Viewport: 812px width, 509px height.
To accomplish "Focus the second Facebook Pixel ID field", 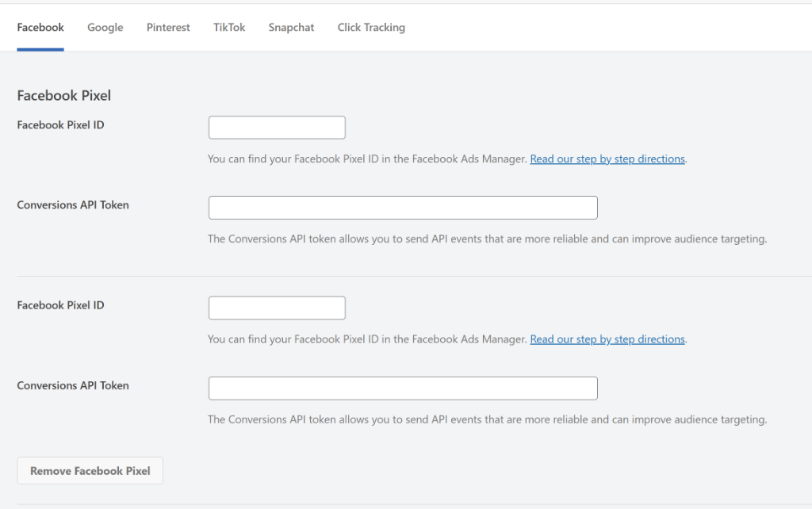I will (277, 308).
